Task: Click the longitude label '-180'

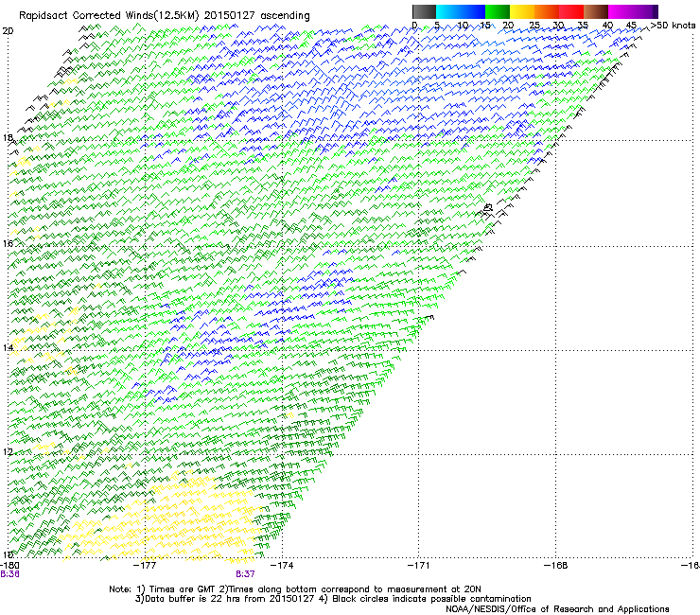Action: tap(9, 565)
